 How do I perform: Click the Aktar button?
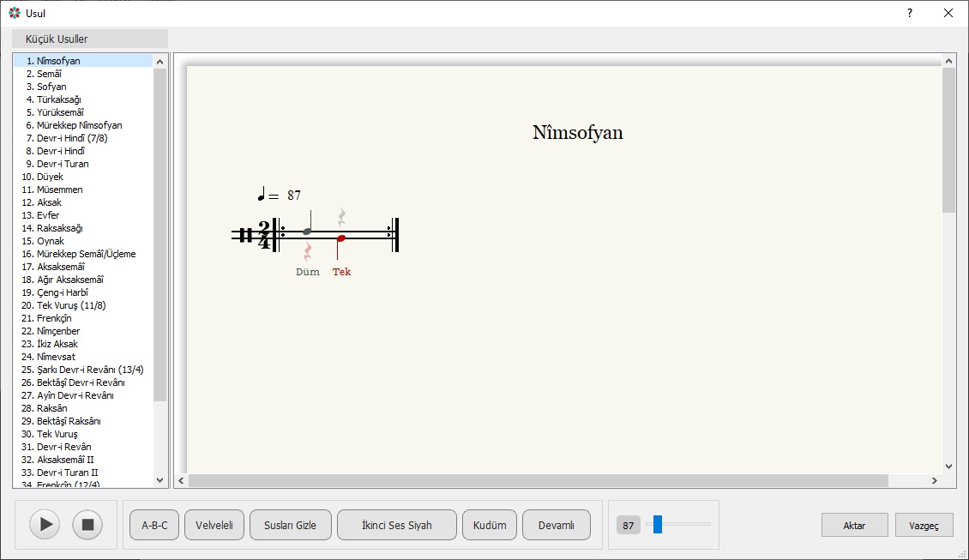point(854,526)
